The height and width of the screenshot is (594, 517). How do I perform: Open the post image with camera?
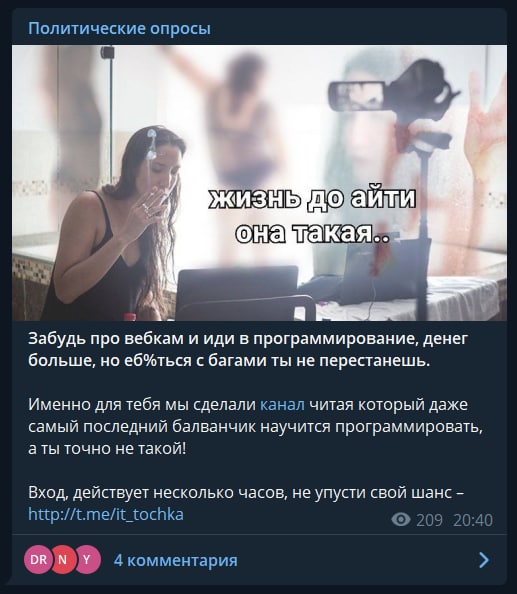click(259, 183)
